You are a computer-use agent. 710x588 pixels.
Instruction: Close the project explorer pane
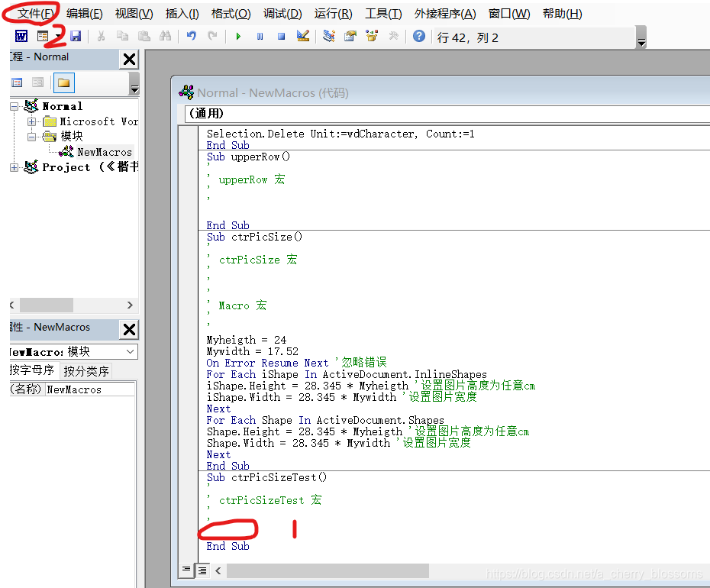click(129, 59)
